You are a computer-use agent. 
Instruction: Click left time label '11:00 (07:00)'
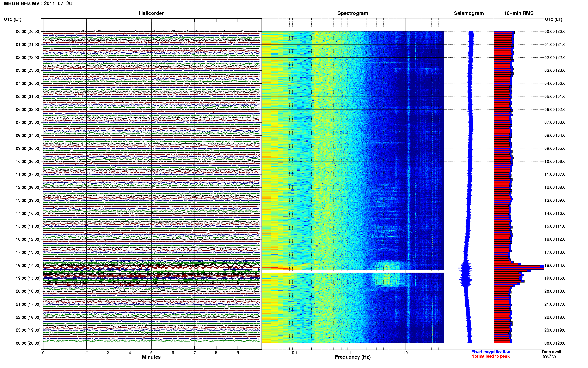[28, 174]
